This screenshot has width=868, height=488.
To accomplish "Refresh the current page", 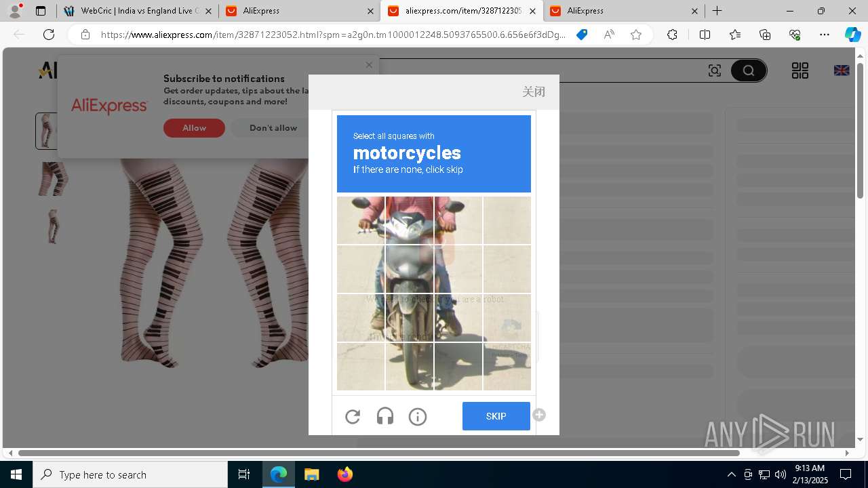I will click(x=49, y=35).
